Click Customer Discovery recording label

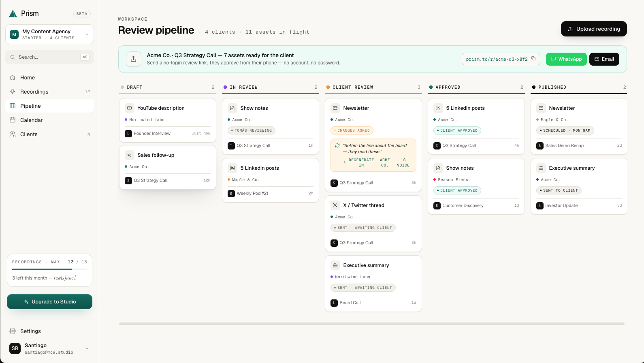point(463,205)
